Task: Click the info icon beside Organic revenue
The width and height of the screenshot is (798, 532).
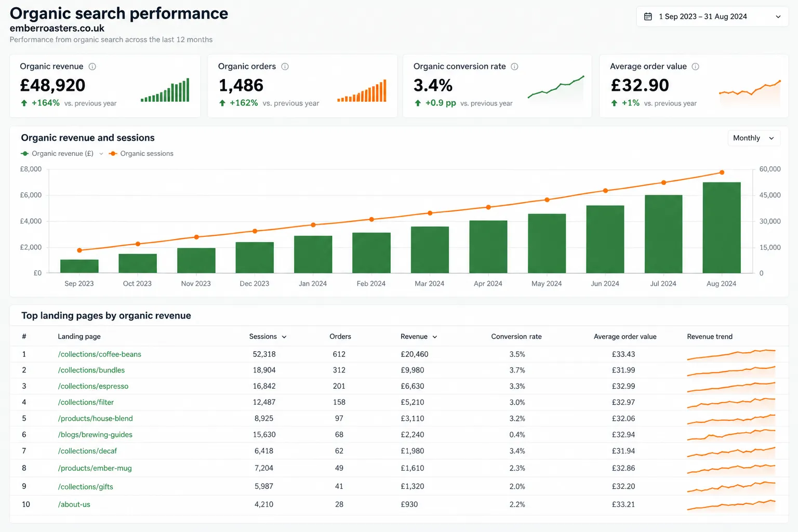Action: 92,66
